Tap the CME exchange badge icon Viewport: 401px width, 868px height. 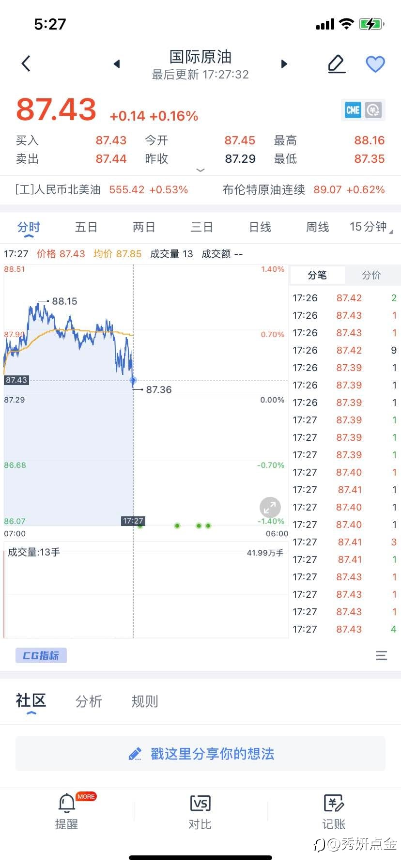pyautogui.click(x=353, y=110)
